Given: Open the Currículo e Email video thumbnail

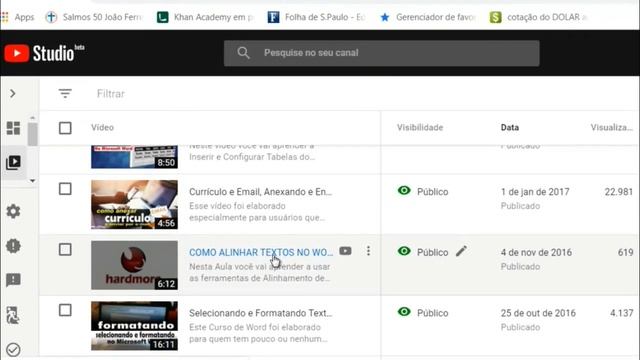Looking at the screenshot, I should coord(134,204).
